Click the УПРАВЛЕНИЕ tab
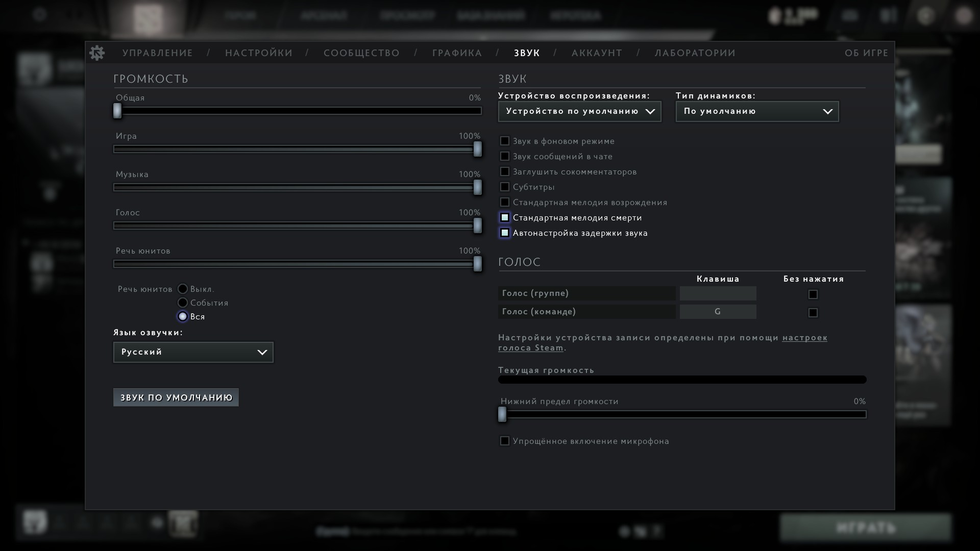980x551 pixels. (158, 53)
